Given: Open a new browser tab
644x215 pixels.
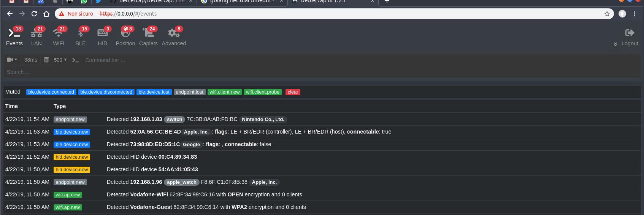Looking at the screenshot, I should click(x=387, y=2).
